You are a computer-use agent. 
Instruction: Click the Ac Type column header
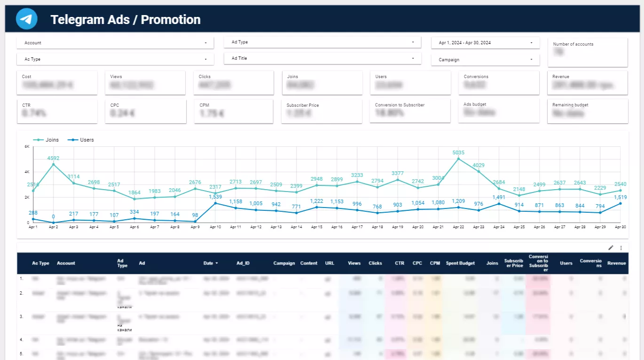pos(40,263)
